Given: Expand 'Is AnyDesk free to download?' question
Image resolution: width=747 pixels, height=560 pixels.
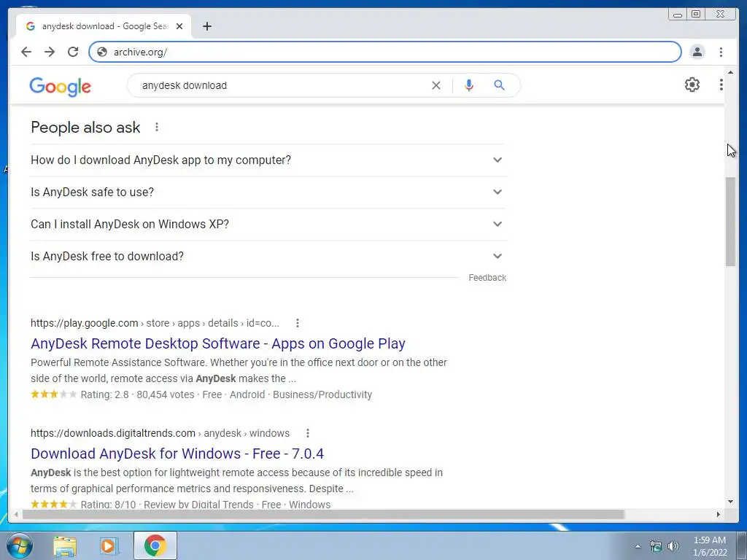Looking at the screenshot, I should [x=268, y=256].
